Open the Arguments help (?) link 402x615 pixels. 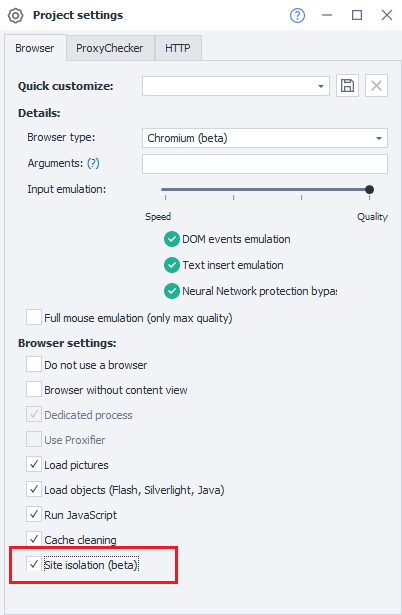click(x=93, y=163)
